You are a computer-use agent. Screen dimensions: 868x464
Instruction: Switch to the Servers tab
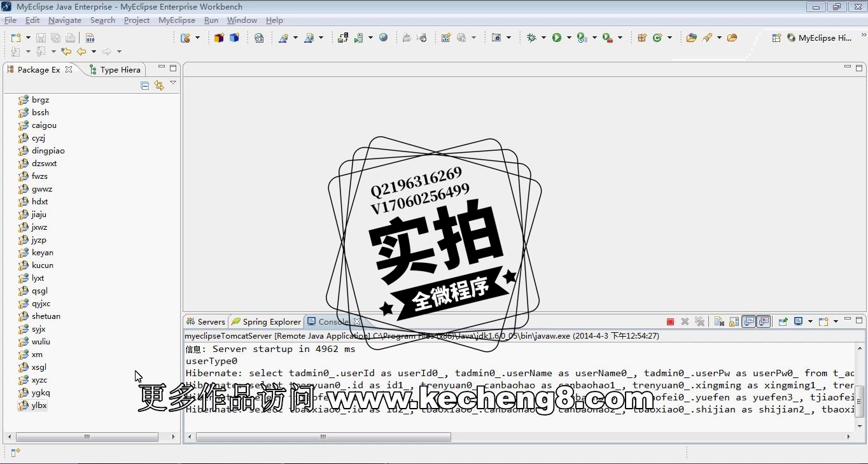pos(206,322)
